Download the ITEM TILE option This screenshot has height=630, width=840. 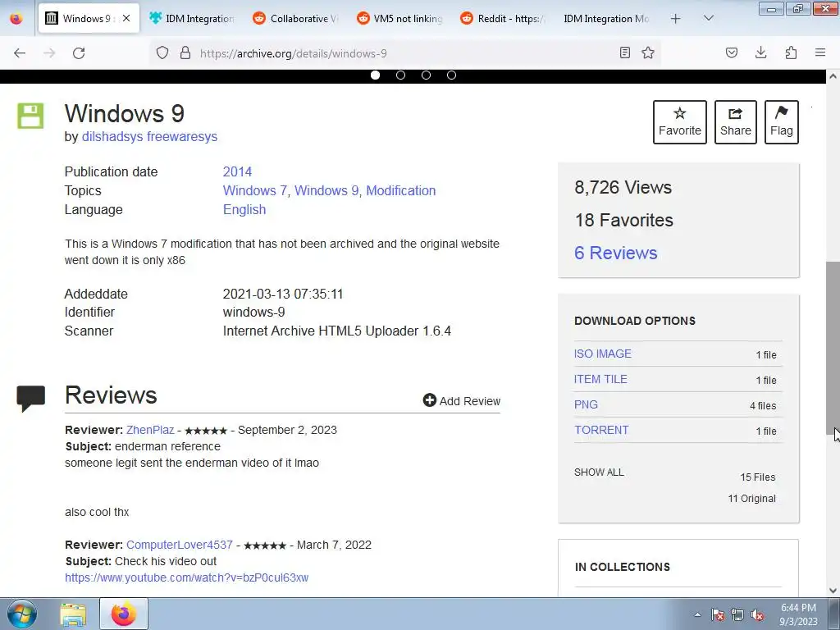click(600, 379)
